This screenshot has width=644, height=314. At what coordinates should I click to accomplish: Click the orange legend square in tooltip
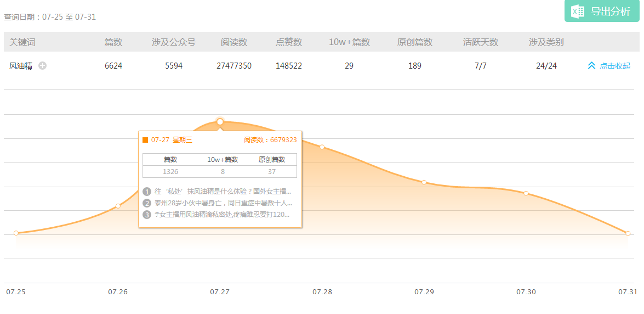(145, 140)
